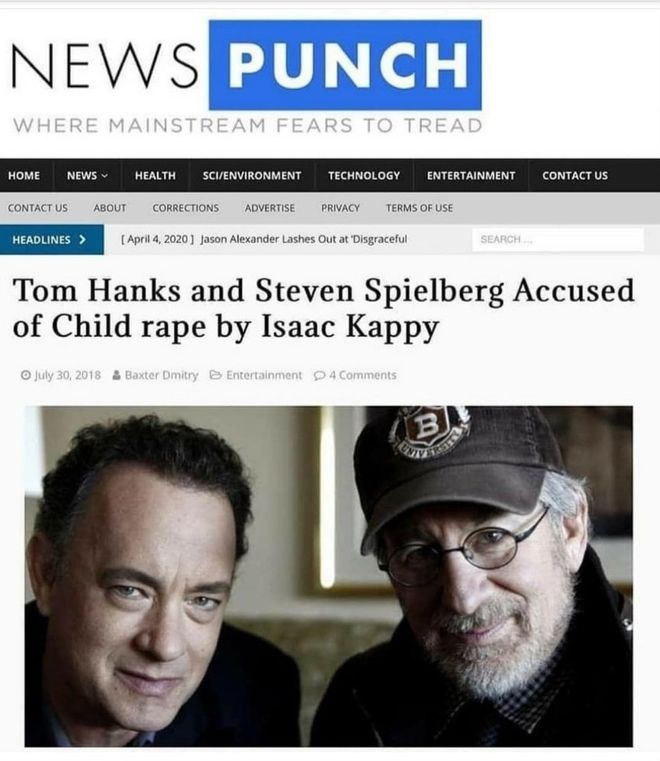Image resolution: width=660 pixels, height=761 pixels.
Task: Select the Technology menu item
Action: [x=364, y=175]
